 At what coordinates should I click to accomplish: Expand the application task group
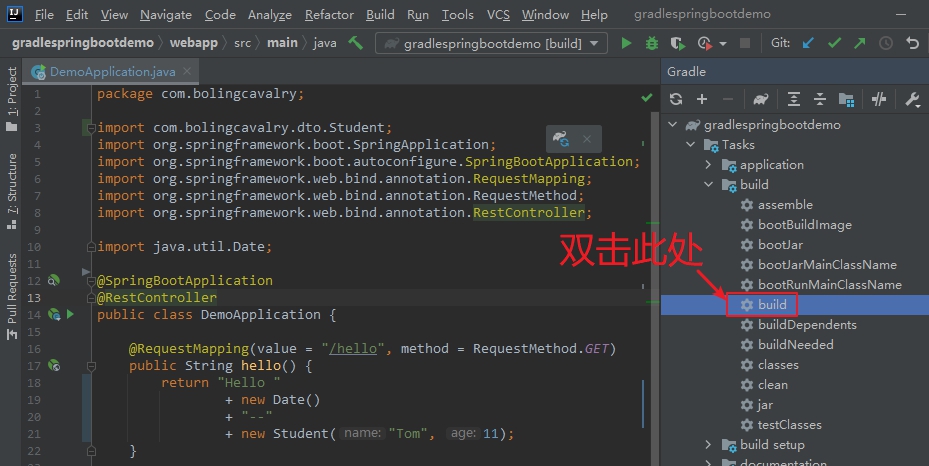(x=708, y=165)
